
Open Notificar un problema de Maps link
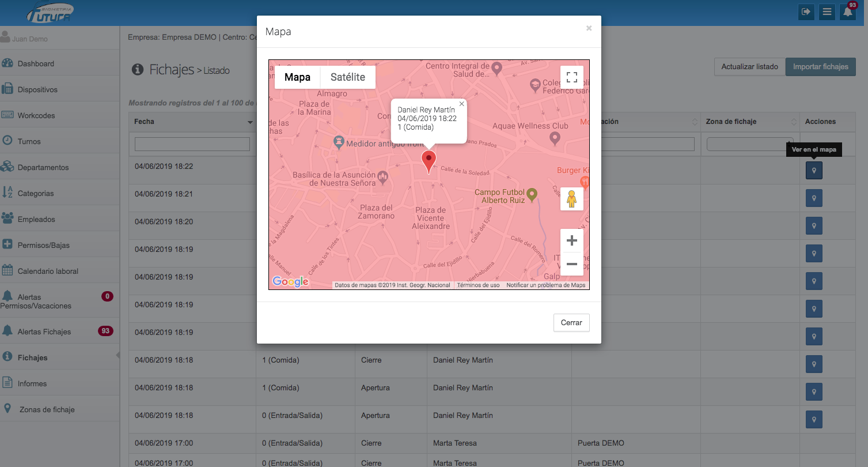point(545,285)
